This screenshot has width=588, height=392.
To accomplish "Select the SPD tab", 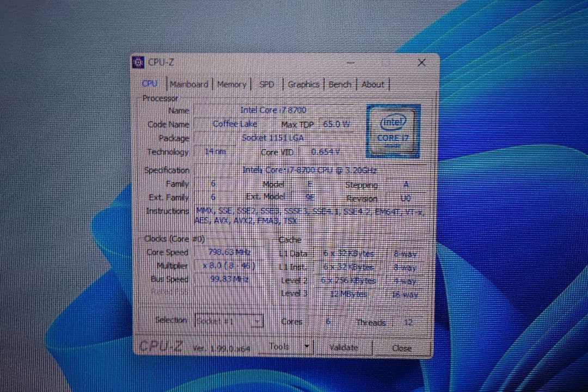I will (x=266, y=84).
